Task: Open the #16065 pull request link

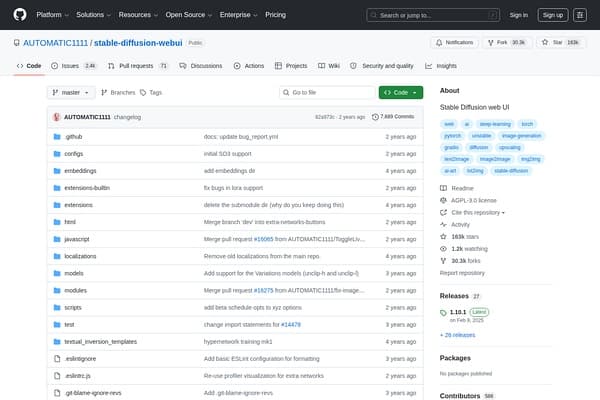Action: tap(263, 239)
